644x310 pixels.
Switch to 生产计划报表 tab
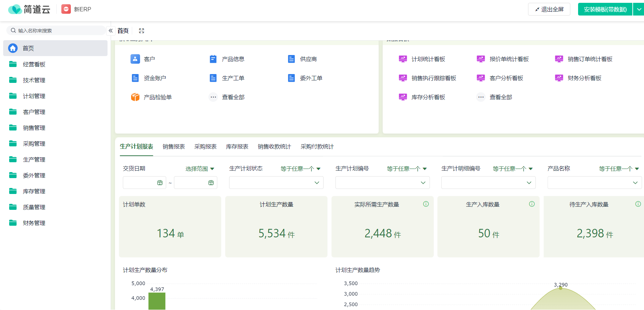[x=136, y=146]
